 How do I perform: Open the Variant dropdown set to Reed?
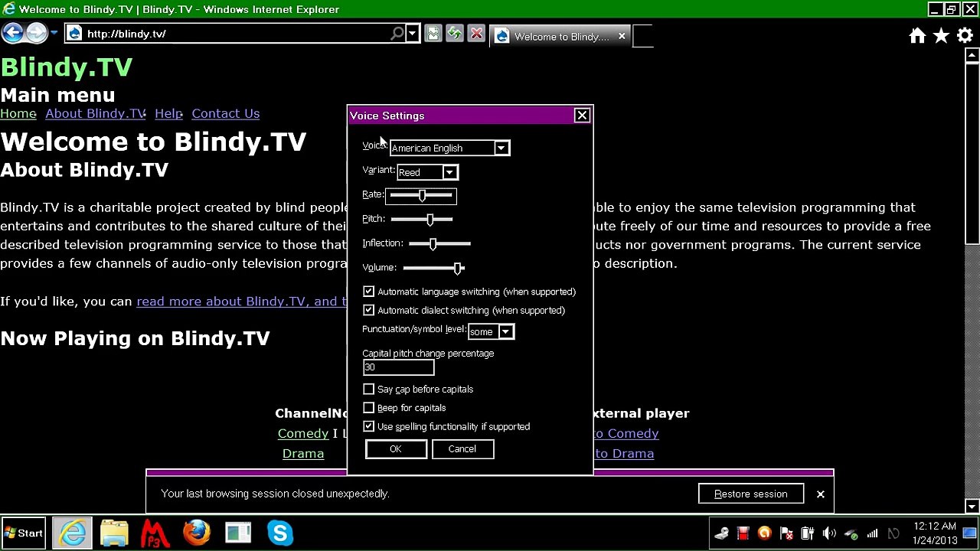(x=427, y=172)
